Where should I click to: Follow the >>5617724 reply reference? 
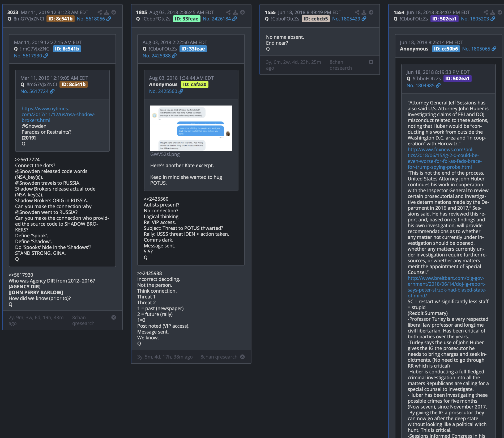click(27, 160)
